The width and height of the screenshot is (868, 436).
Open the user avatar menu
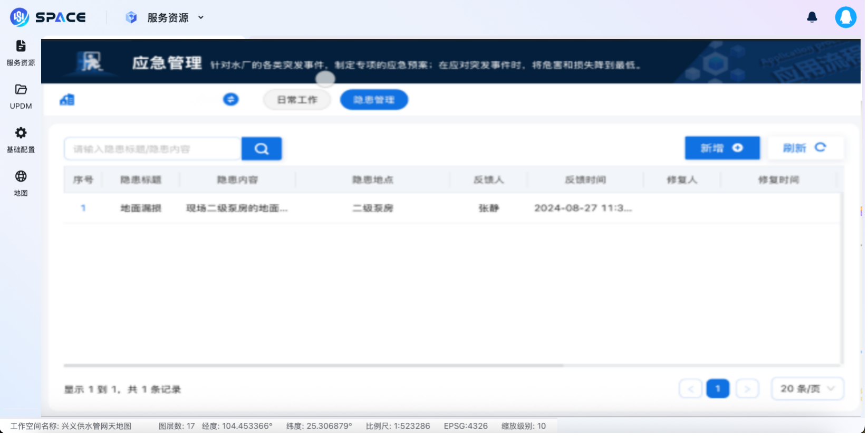coord(846,17)
